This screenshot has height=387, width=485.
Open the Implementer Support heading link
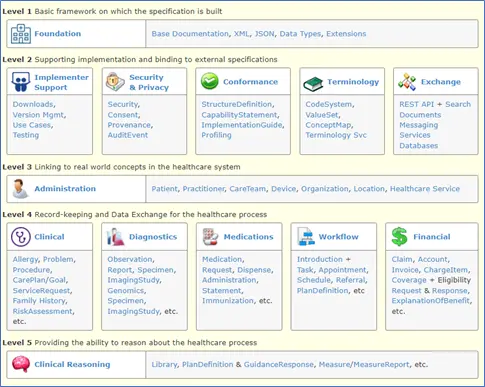tap(62, 82)
